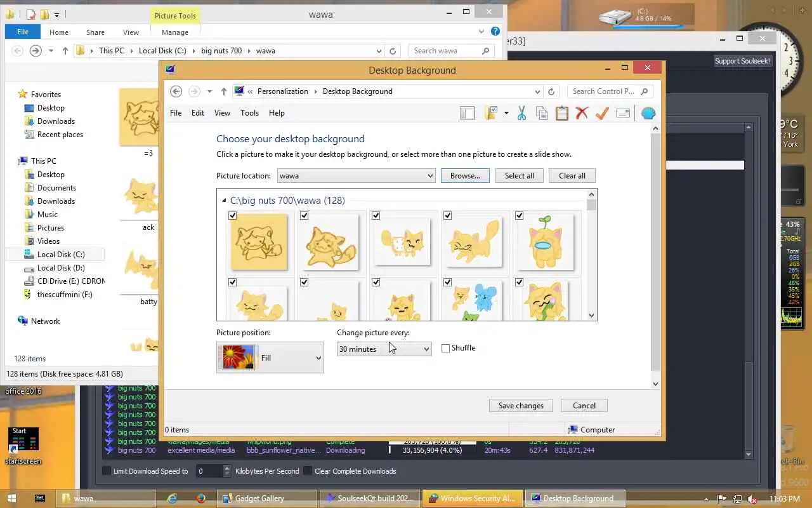
Task: Uncheck the second wallpaper checkbox in top row
Action: 304,216
